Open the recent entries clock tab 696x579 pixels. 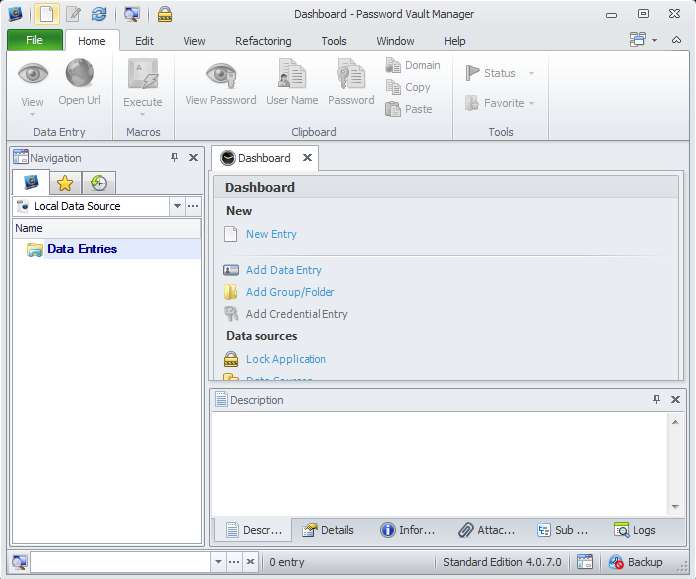[x=98, y=183]
